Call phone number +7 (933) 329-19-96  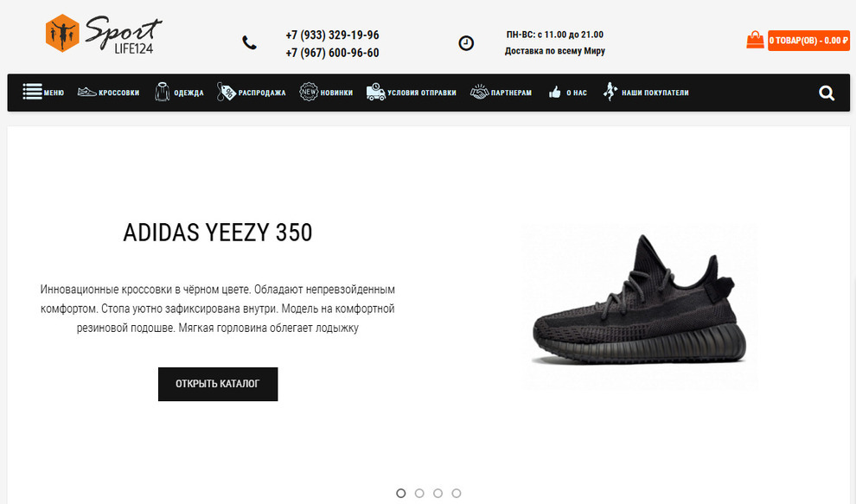(x=332, y=35)
